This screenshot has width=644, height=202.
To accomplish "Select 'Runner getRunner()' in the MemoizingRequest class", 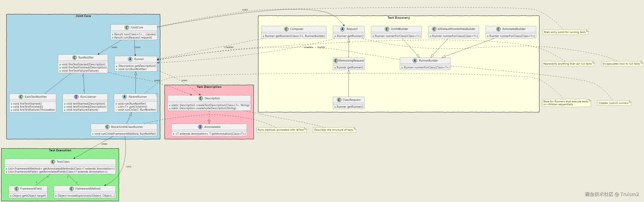I will point(350,68).
